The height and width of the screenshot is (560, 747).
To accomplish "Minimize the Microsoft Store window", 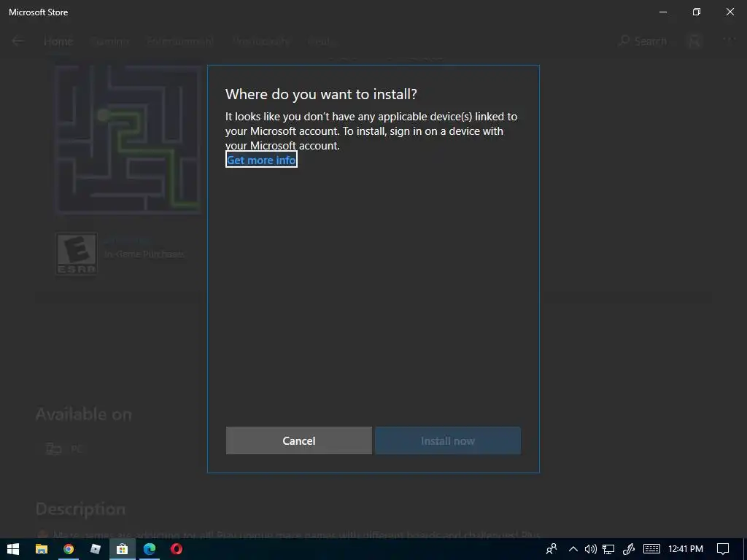I will [662, 12].
